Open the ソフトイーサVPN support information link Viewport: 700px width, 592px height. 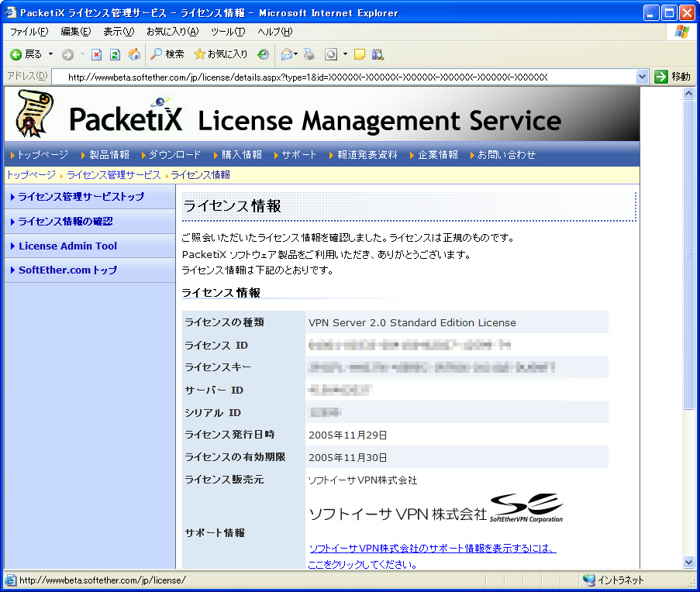(433, 549)
